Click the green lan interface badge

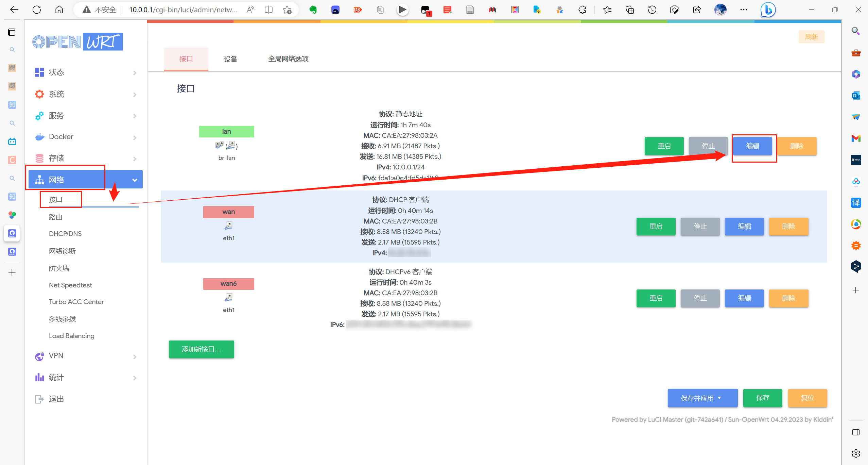tap(226, 132)
